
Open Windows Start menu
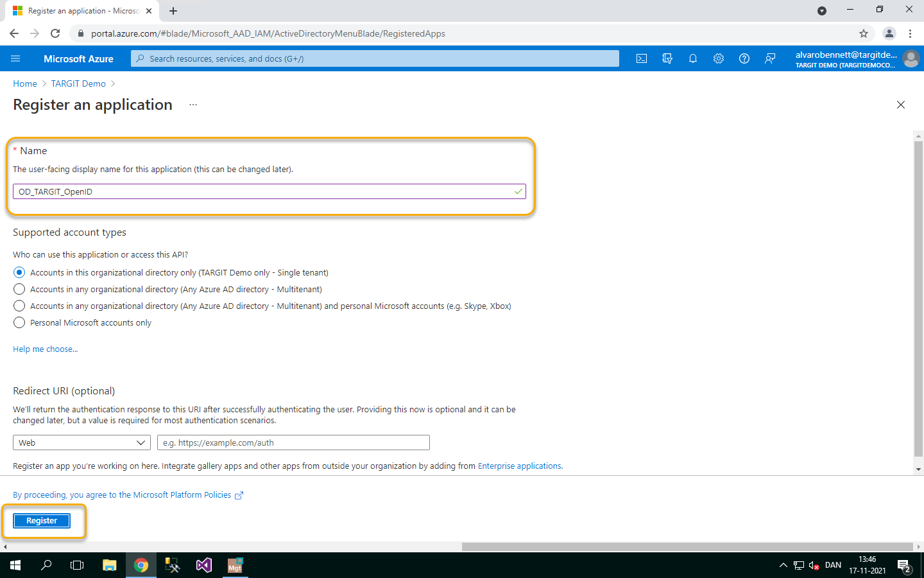[15, 565]
